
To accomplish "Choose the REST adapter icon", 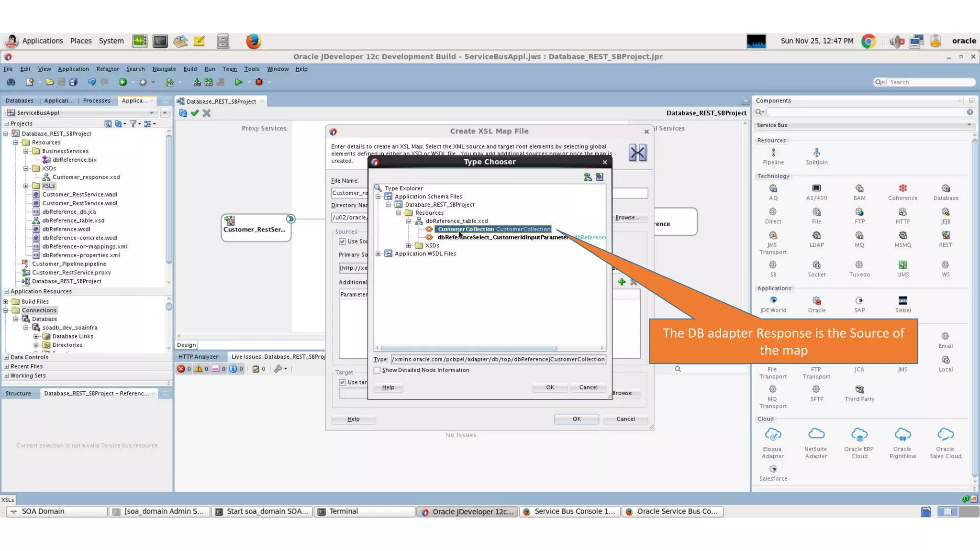I will [x=946, y=235].
